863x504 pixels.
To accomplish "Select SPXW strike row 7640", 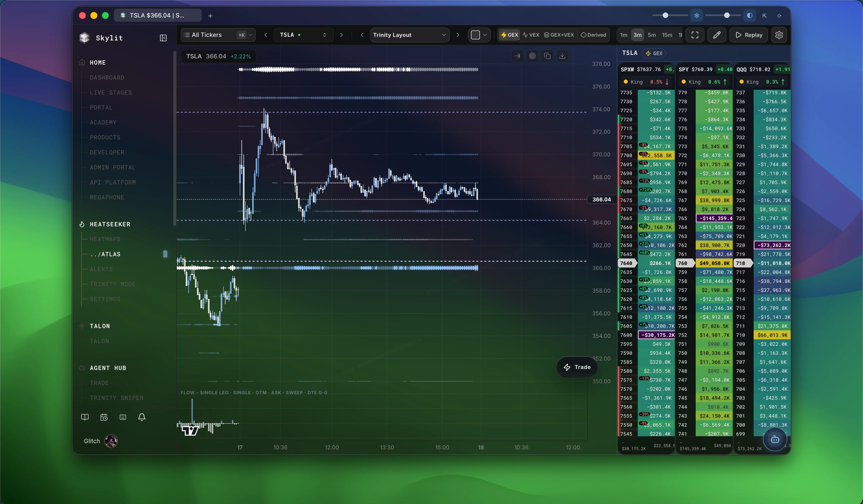I will (x=646, y=263).
